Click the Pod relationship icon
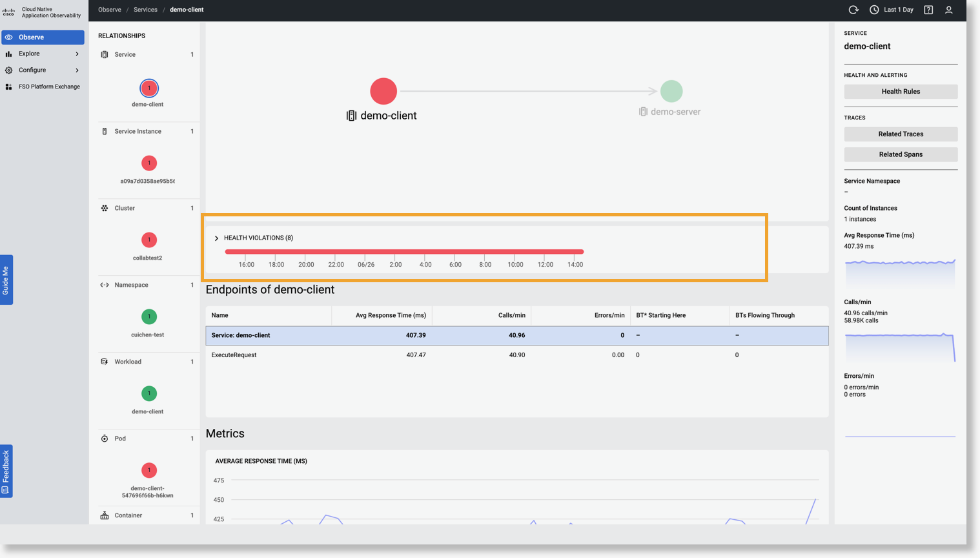The width and height of the screenshot is (980, 558). [105, 439]
